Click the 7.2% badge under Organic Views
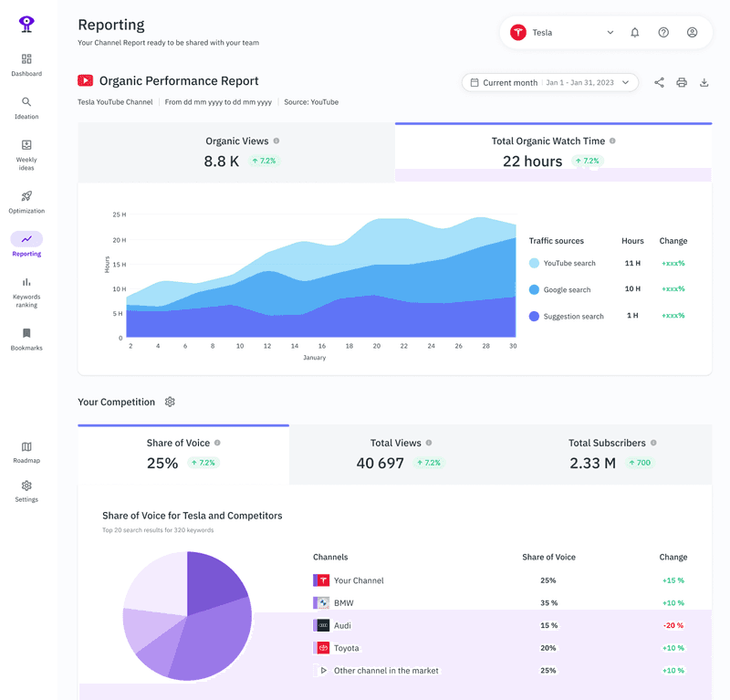This screenshot has width=730, height=700. pos(264,161)
